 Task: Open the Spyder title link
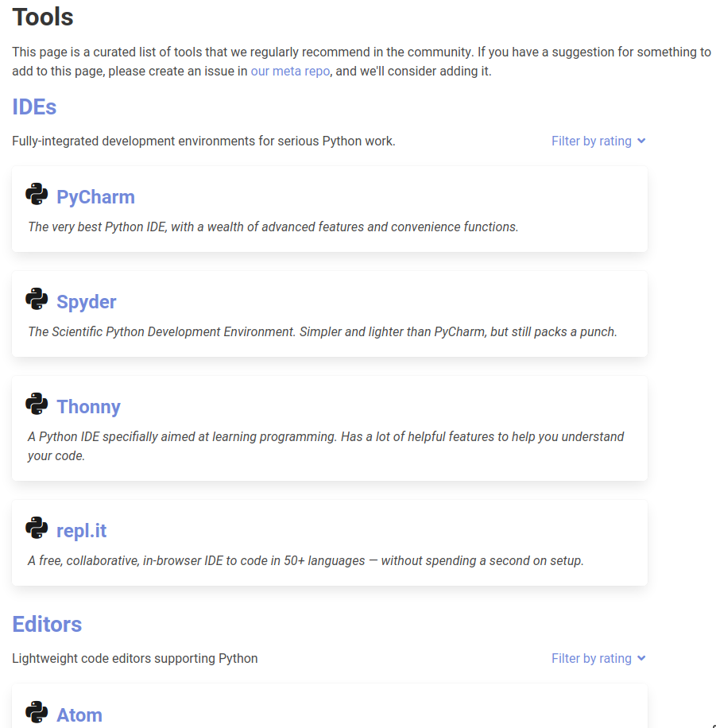click(87, 302)
